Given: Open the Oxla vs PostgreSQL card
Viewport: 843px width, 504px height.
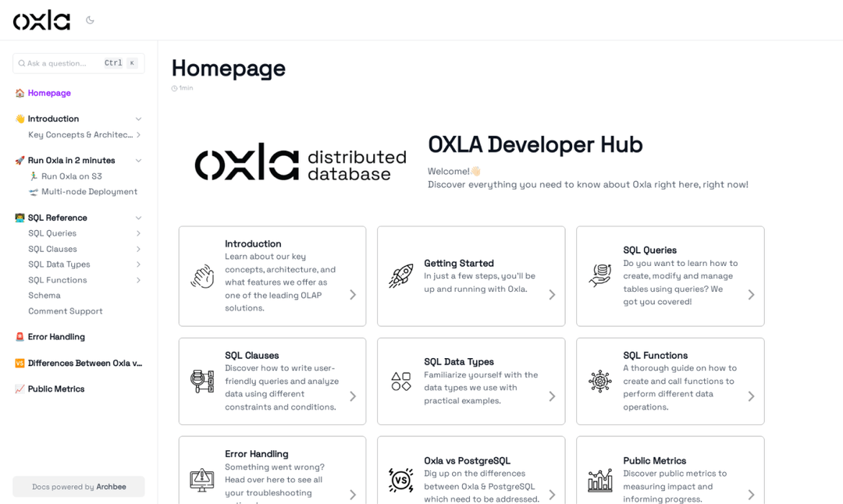Looking at the screenshot, I should pos(471,470).
